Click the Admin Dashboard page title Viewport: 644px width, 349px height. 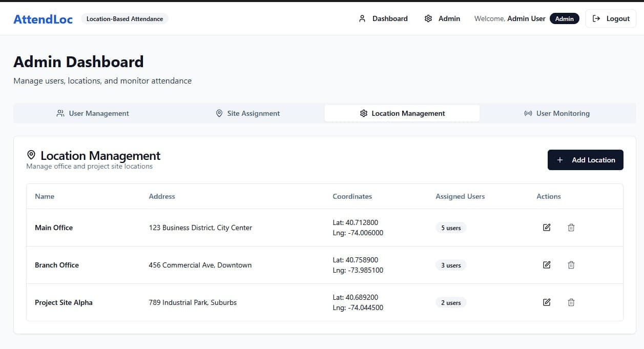coord(78,62)
